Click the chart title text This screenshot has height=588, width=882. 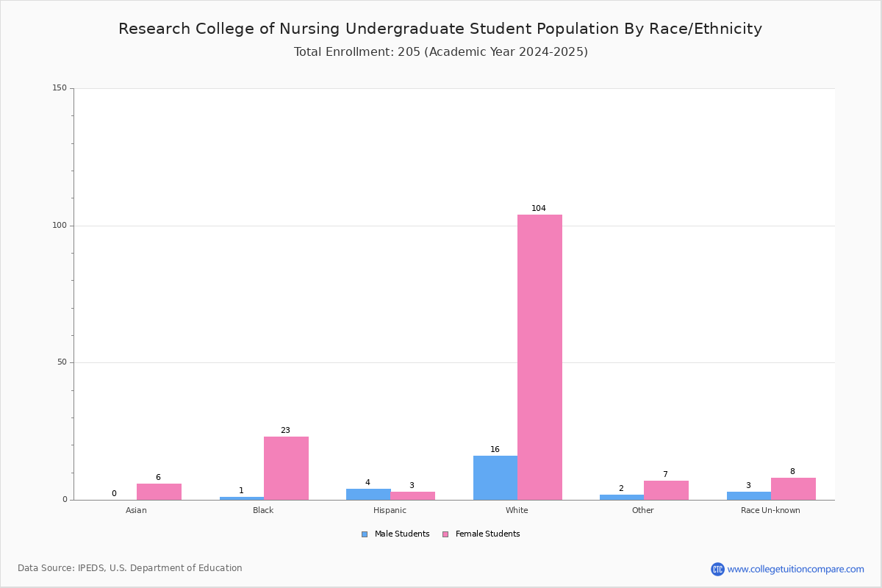pyautogui.click(x=440, y=29)
